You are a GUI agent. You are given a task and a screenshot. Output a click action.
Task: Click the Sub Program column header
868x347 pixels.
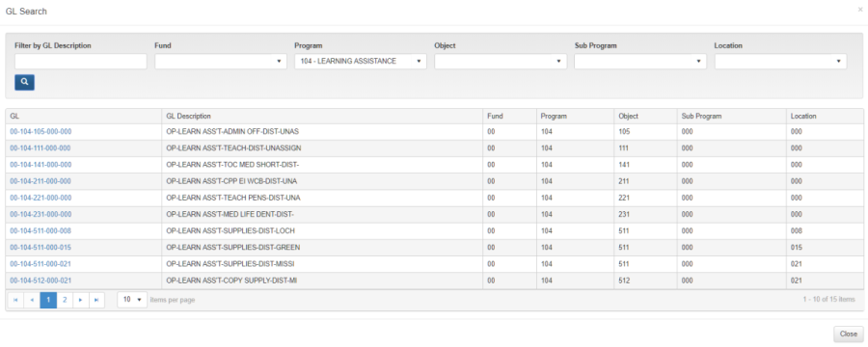[x=731, y=117]
